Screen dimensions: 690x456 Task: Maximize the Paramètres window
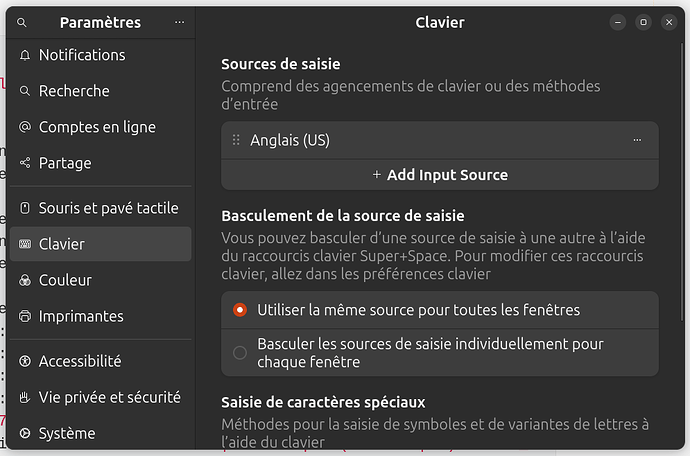(x=643, y=22)
